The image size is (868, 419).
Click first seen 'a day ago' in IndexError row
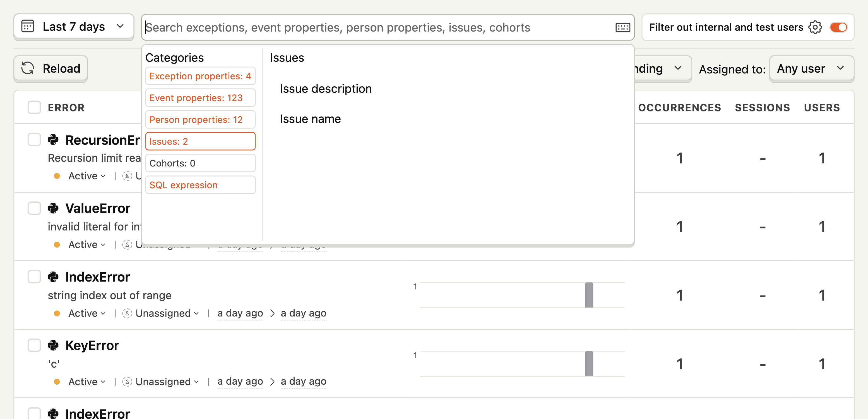[240, 313]
